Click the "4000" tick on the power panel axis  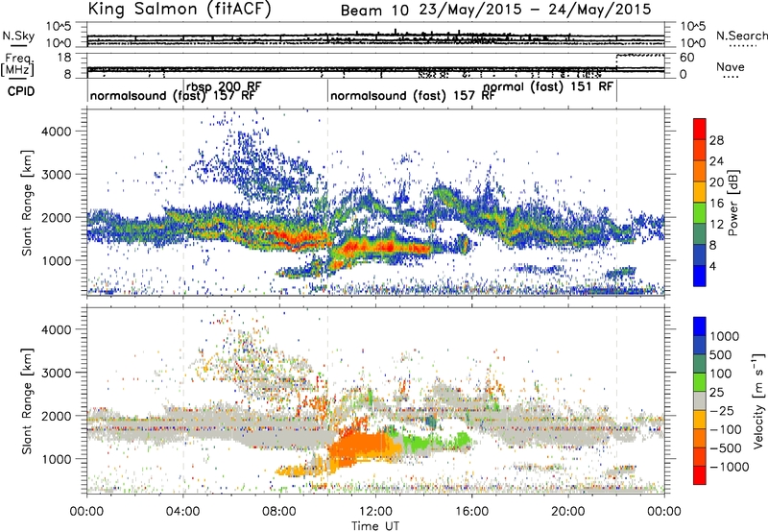(x=57, y=132)
